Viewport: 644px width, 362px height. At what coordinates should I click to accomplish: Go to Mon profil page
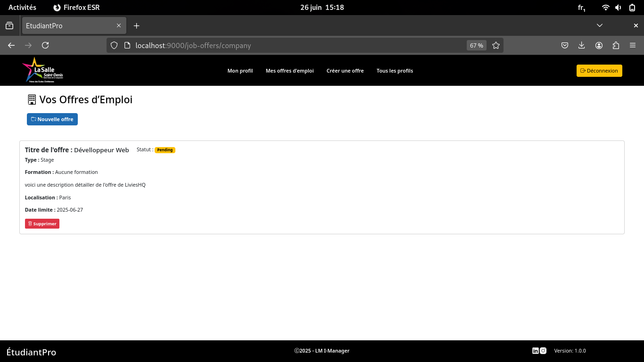pos(240,71)
